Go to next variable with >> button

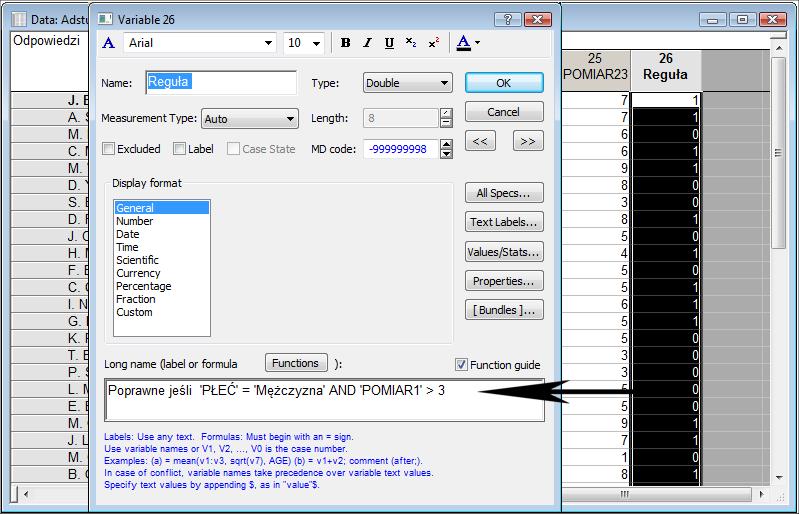(x=528, y=141)
